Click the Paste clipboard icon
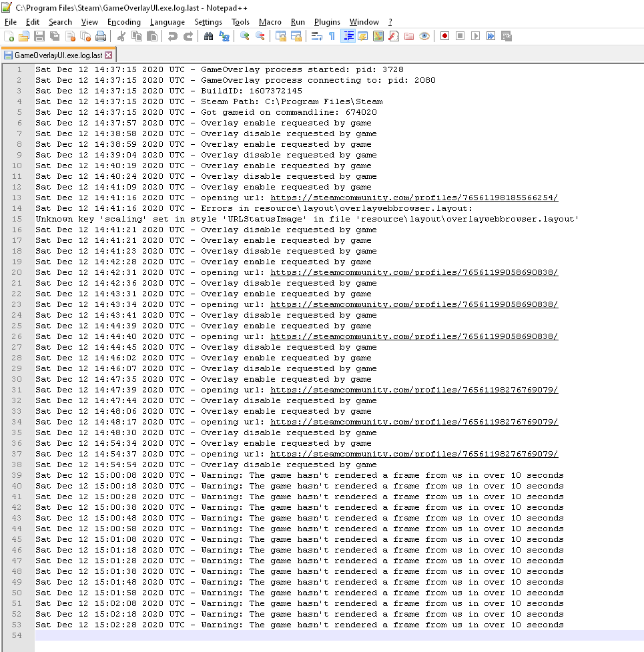Viewport: 644px width, 652px height. pos(152,37)
